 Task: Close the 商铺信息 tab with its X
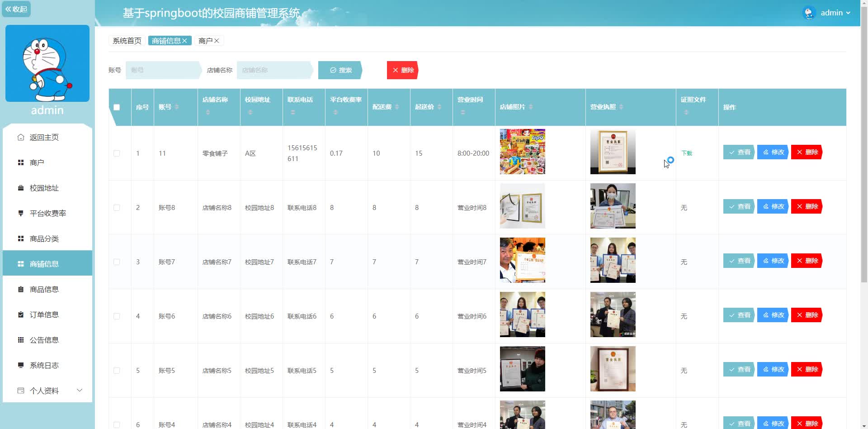184,41
